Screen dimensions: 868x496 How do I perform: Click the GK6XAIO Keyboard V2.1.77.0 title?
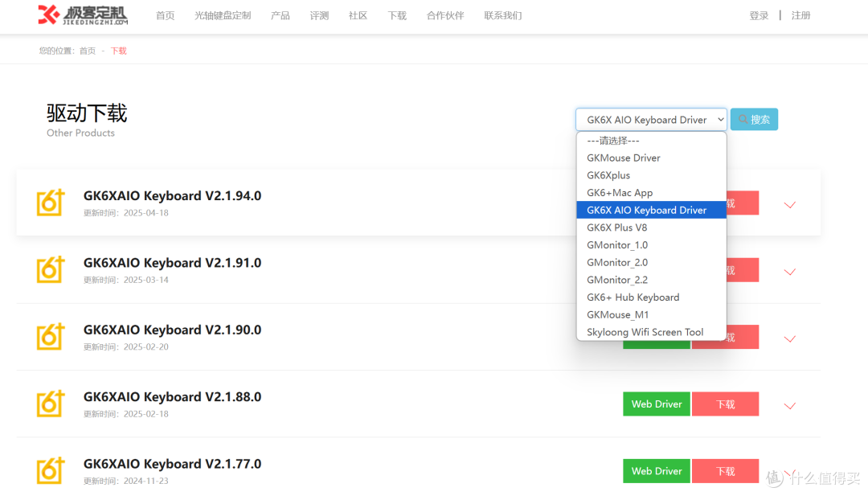[172, 464]
